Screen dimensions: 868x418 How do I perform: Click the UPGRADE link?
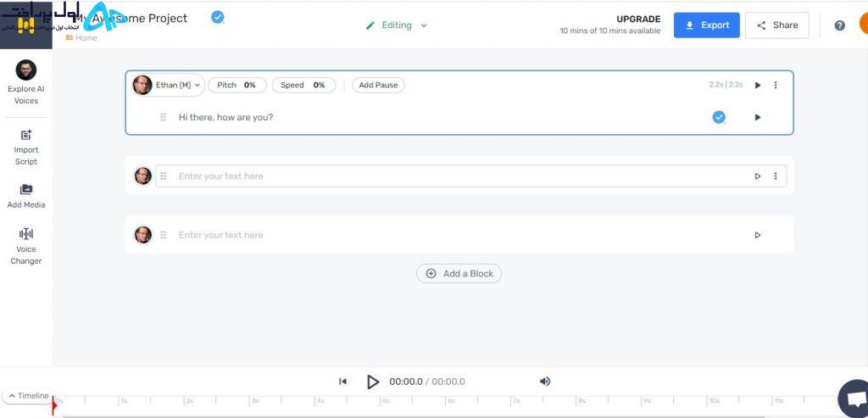pos(638,19)
